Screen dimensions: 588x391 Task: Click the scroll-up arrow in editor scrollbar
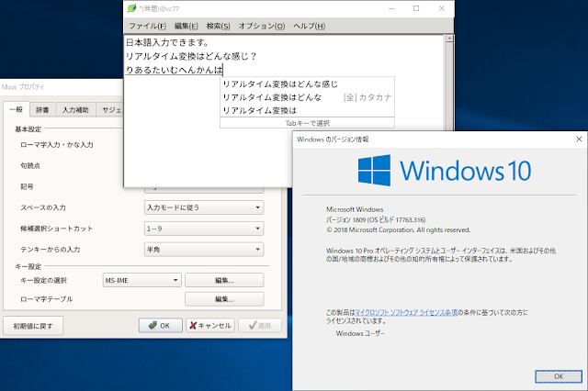(x=449, y=39)
